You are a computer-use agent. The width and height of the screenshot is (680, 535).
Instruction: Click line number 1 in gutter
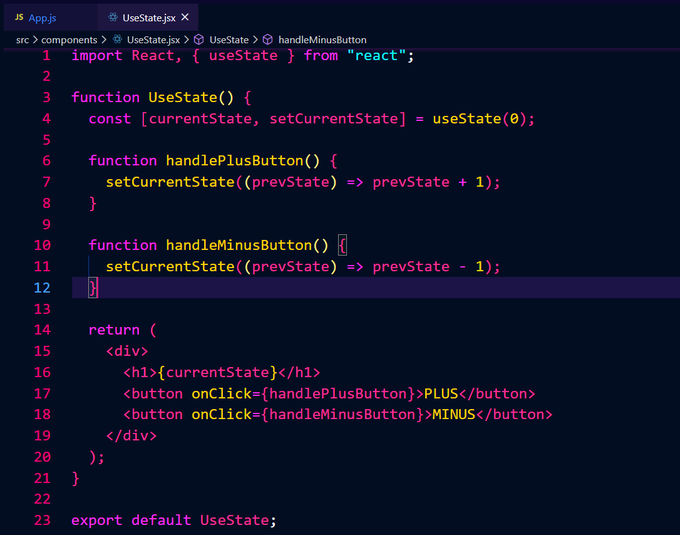46,55
